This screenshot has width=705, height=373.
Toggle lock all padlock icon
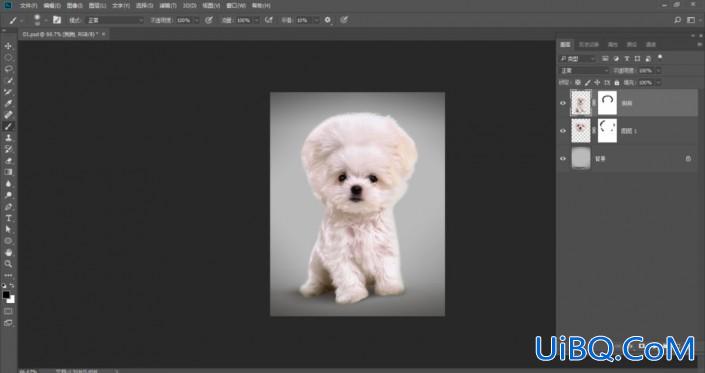(x=616, y=83)
